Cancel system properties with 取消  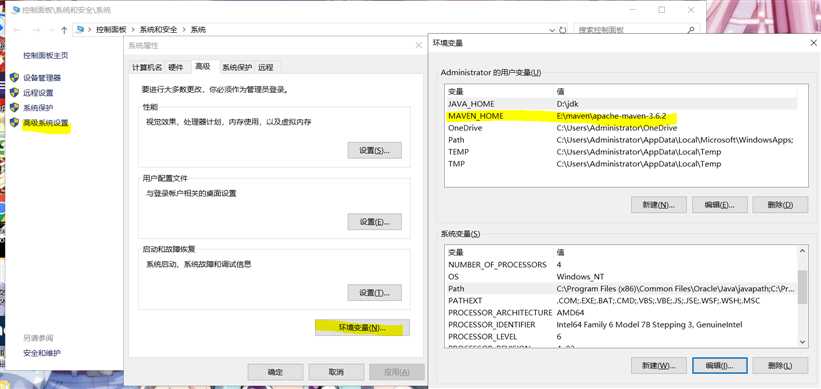[x=336, y=372]
